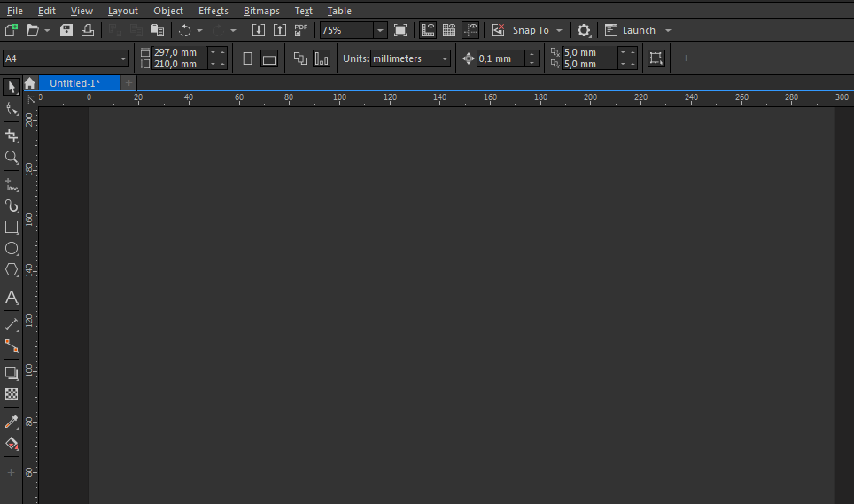Toggle the Show grid button
The width and height of the screenshot is (854, 504).
(x=449, y=30)
